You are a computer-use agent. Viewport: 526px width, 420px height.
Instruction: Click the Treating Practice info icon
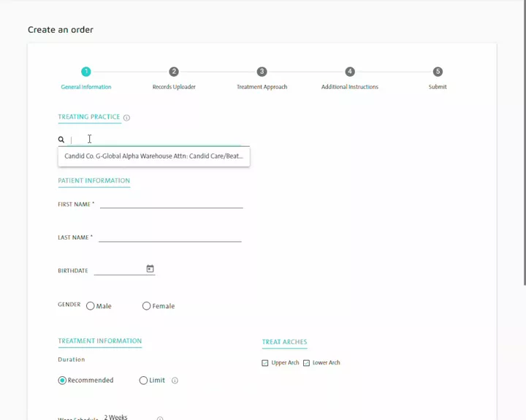126,118
